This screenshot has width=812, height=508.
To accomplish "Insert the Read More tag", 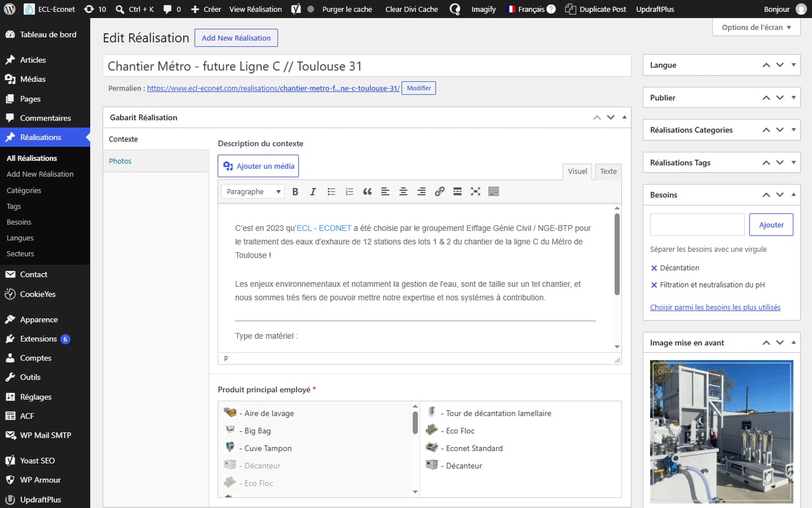I will tap(457, 191).
